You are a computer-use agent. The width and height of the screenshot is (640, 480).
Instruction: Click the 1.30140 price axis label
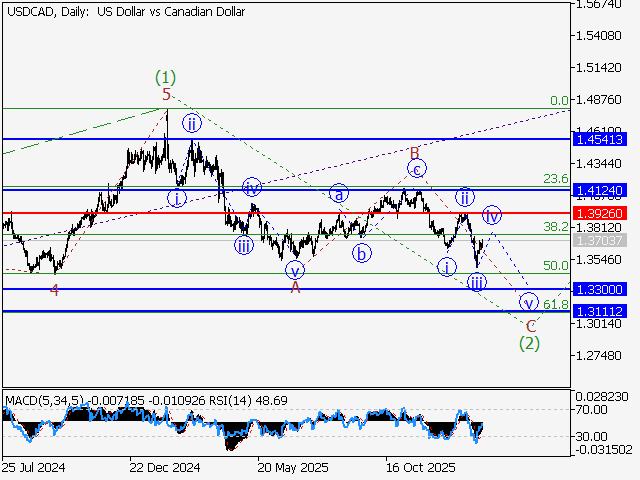coord(598,324)
